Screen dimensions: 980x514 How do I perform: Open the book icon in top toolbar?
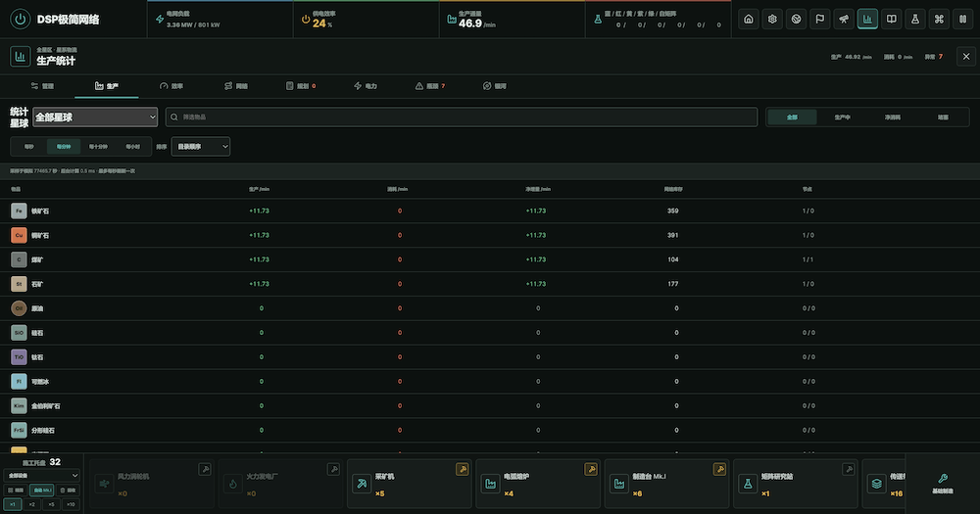tap(891, 20)
